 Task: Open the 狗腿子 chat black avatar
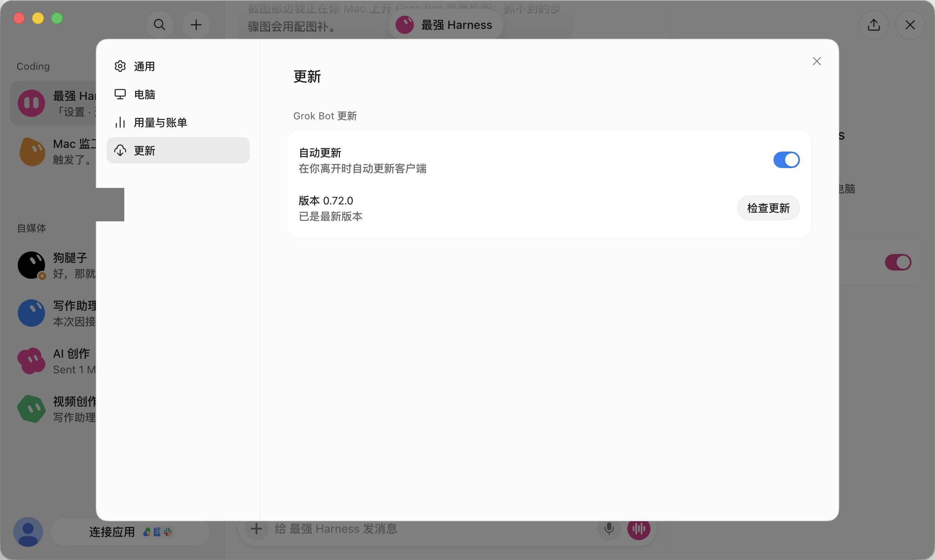pos(31,266)
